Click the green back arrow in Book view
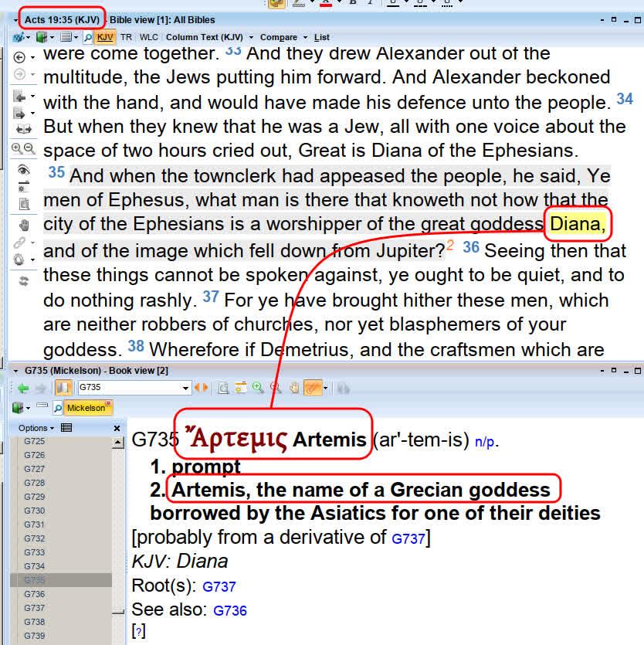The image size is (644, 645). [23, 388]
